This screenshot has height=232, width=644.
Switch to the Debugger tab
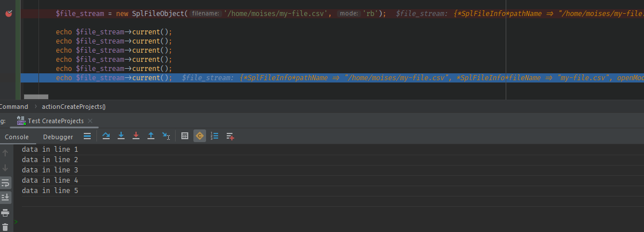tap(58, 137)
